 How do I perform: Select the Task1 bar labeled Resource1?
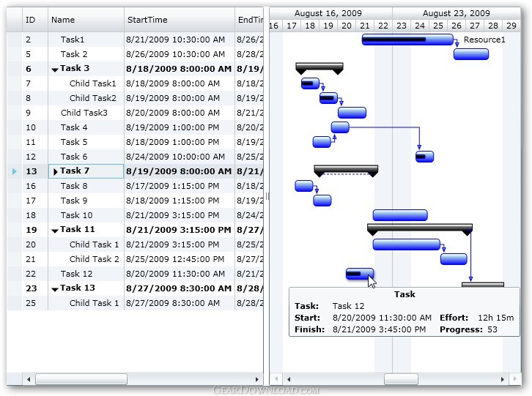[x=407, y=40]
